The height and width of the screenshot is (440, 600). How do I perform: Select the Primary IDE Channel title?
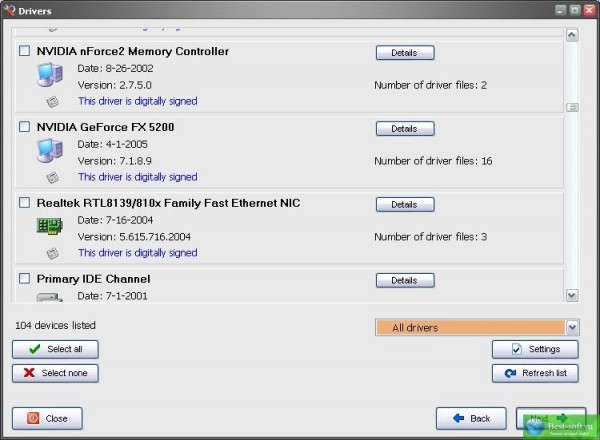[93, 279]
